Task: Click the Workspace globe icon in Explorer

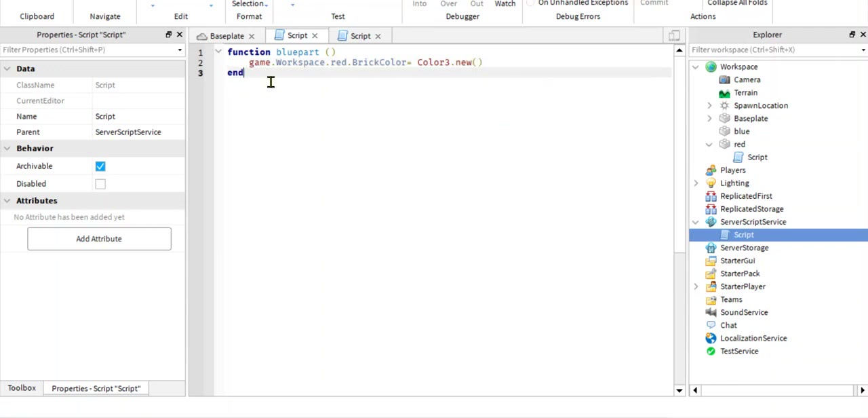Action: point(711,67)
